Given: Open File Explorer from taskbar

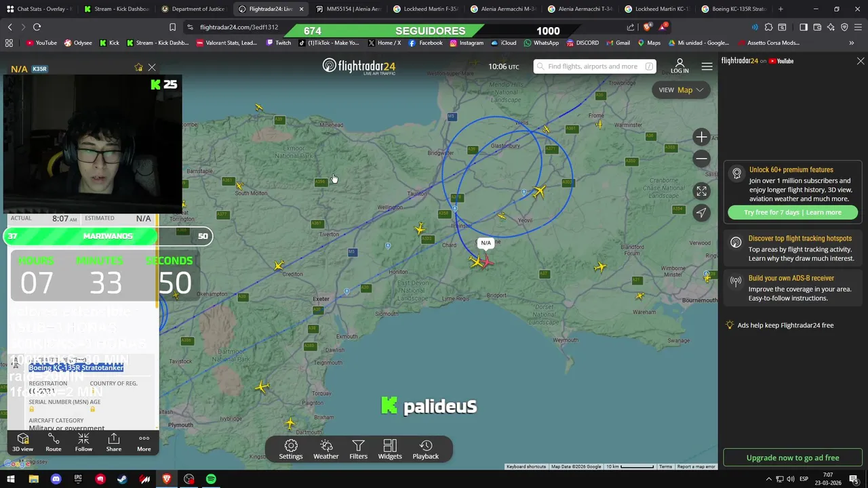Looking at the screenshot, I should tap(33, 479).
